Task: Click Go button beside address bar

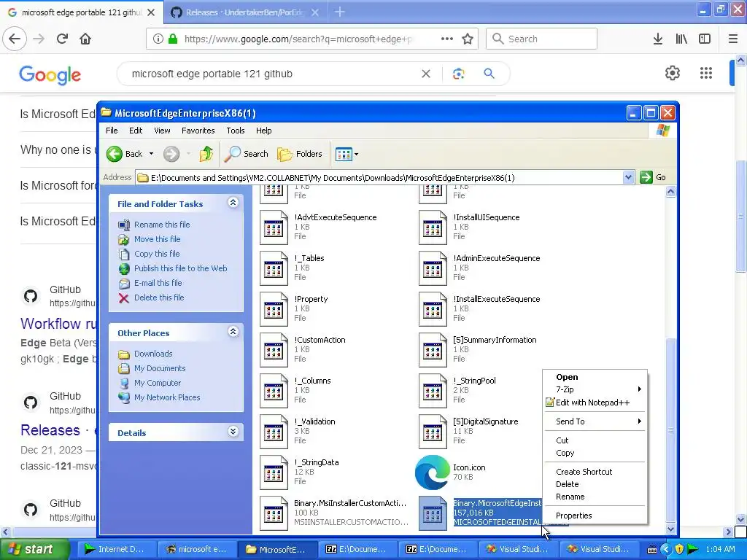Action: [x=653, y=178]
